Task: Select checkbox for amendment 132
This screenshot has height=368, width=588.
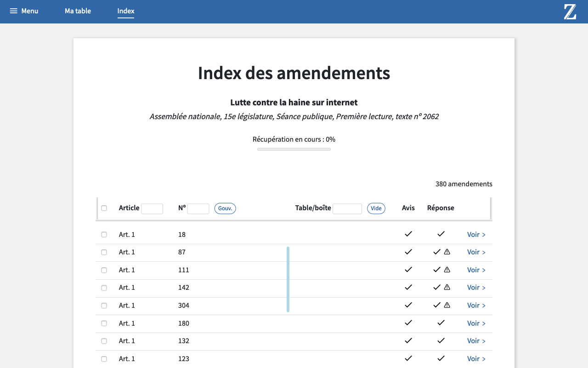Action: (x=104, y=341)
